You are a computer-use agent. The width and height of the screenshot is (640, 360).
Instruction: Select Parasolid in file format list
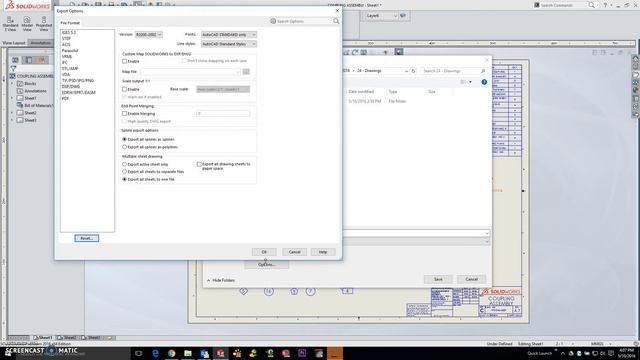70,51
